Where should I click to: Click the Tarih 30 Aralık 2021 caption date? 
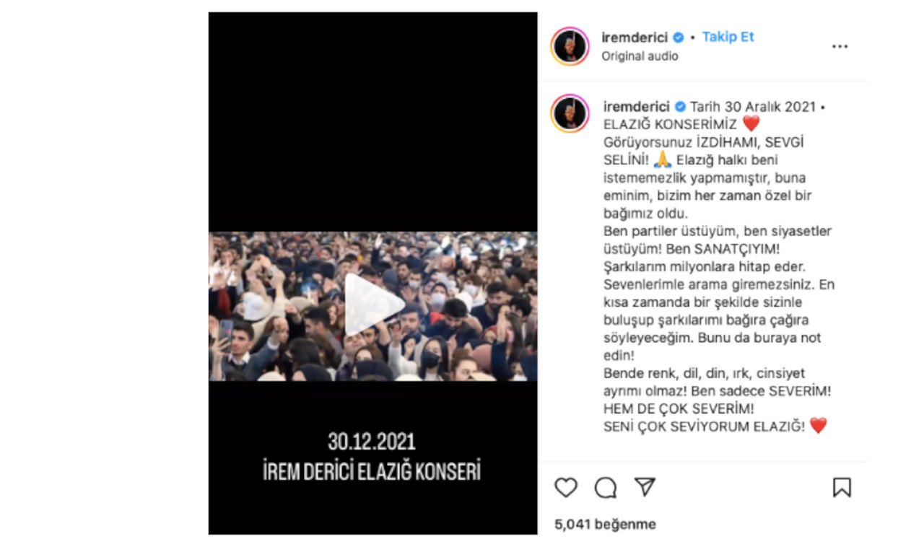click(x=752, y=107)
